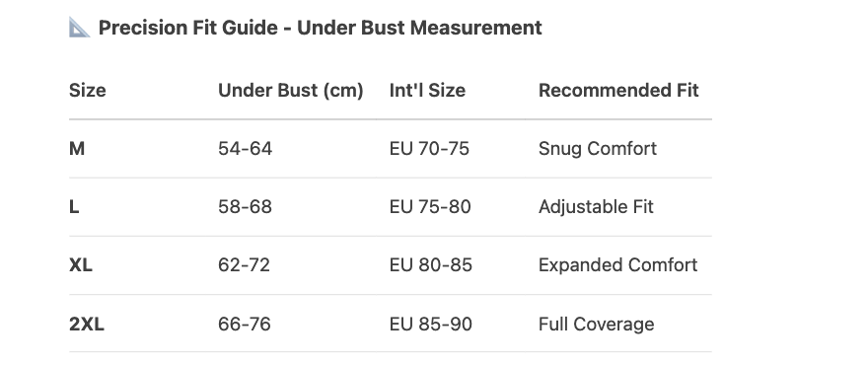This screenshot has width=868, height=365.
Task: Click the Full Coverage fit cell
Action: [596, 324]
